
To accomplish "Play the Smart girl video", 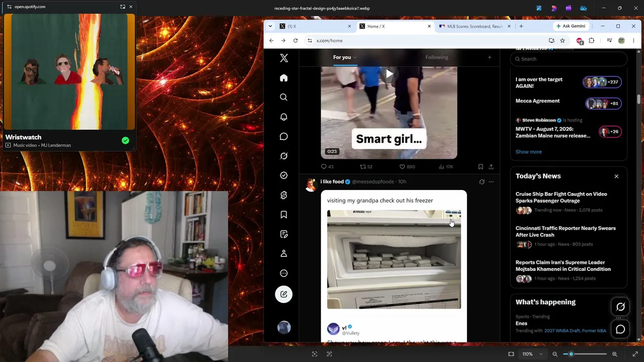I will click(x=389, y=74).
